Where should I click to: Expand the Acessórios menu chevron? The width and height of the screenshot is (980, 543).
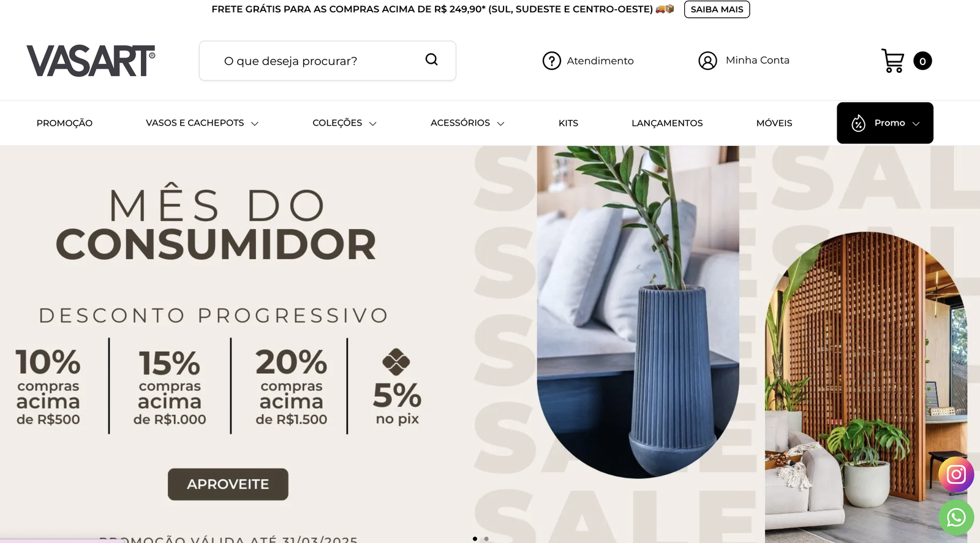tap(500, 123)
